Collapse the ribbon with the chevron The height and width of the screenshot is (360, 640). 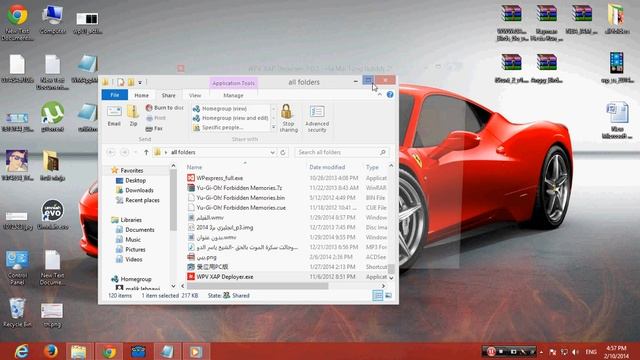click(380, 95)
